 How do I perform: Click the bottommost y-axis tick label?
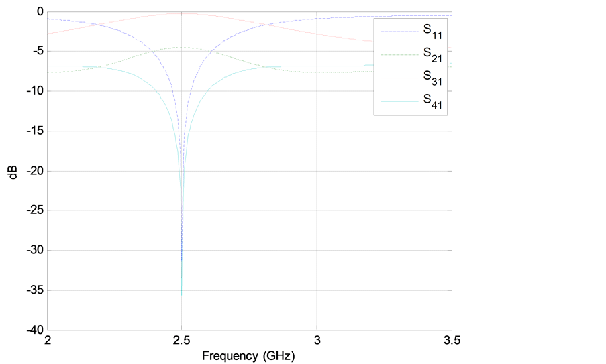tap(35, 330)
